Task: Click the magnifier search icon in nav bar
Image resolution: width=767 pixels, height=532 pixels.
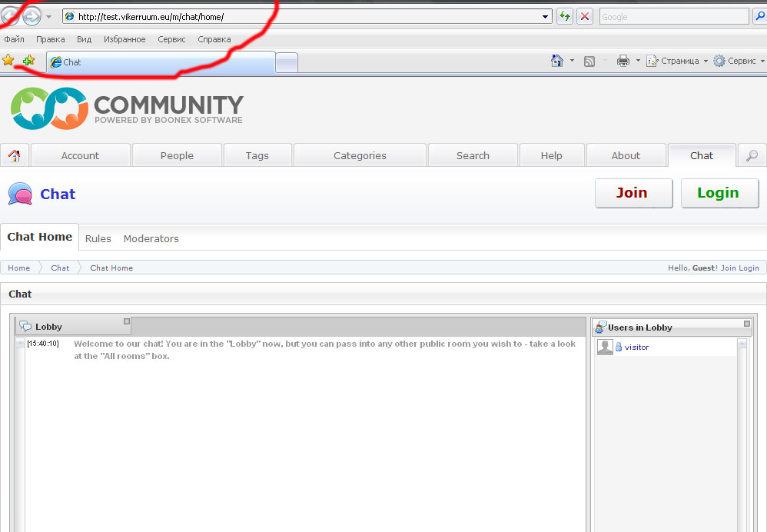Action: [752, 156]
